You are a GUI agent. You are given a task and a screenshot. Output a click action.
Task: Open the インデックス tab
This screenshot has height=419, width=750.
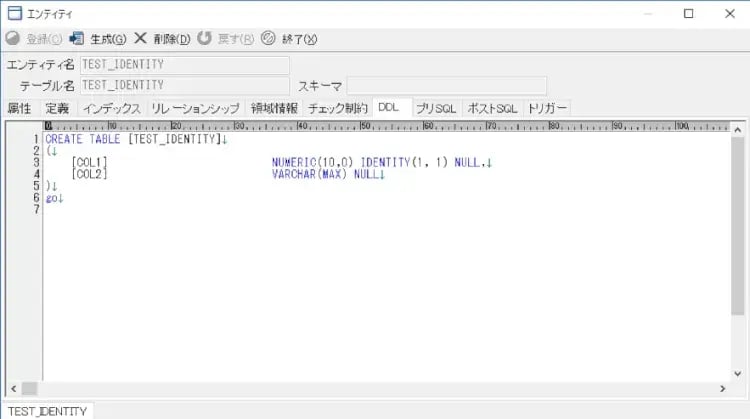[112, 108]
